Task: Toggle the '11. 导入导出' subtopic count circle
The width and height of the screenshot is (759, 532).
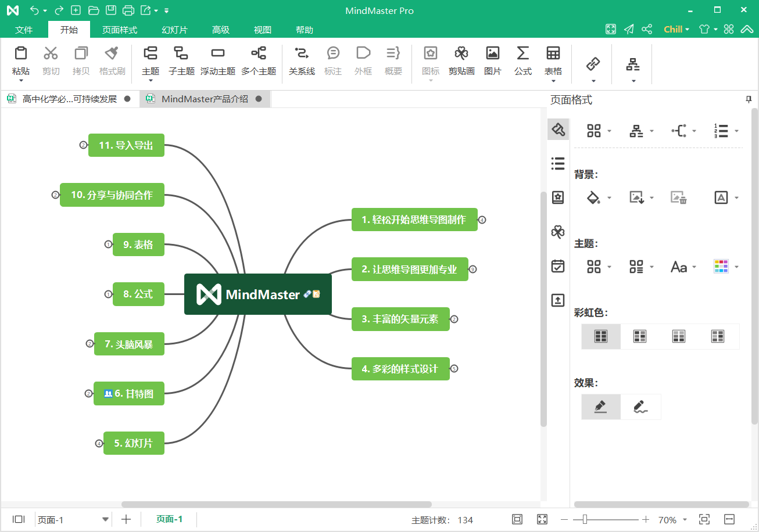Action: coord(83,145)
